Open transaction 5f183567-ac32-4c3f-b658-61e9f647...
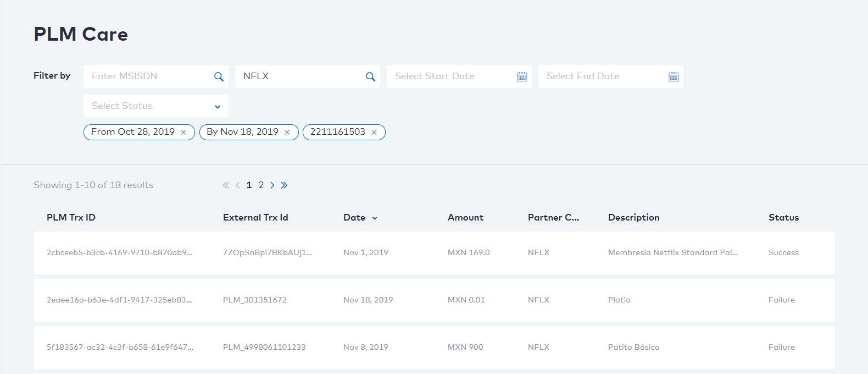This screenshot has height=374, width=868. pyautogui.click(x=120, y=348)
